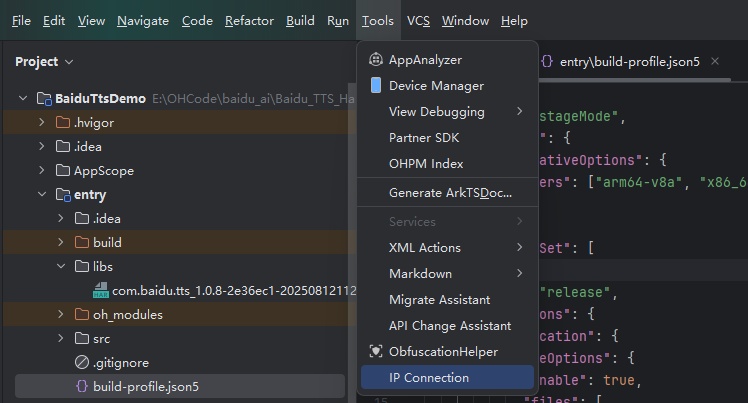Viewport: 748px width, 403px height.
Task: Open the Window menu
Action: click(x=465, y=21)
